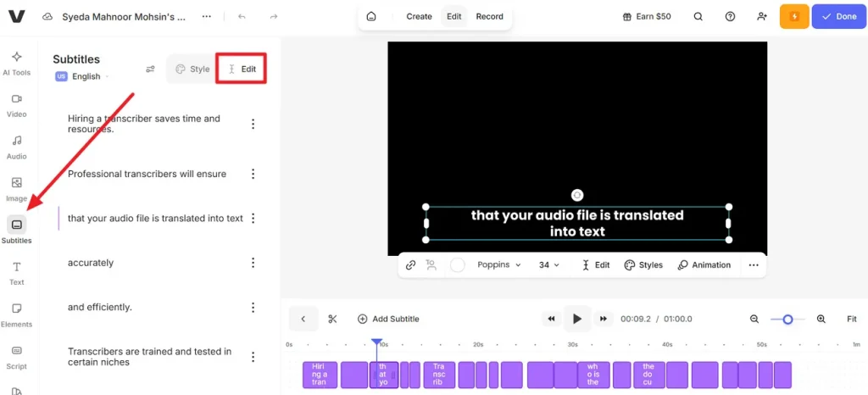Image resolution: width=868 pixels, height=395 pixels.
Task: Select subtitle 'Transcribers are trained and tested'
Action: [x=149, y=357]
